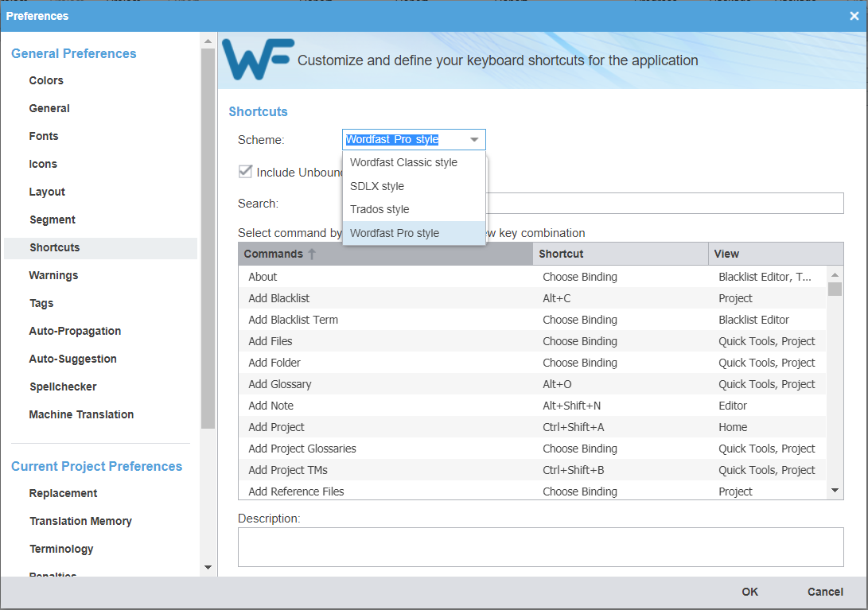Viewport: 868px width, 610px height.
Task: Confirm with the OK button
Action: click(x=749, y=592)
